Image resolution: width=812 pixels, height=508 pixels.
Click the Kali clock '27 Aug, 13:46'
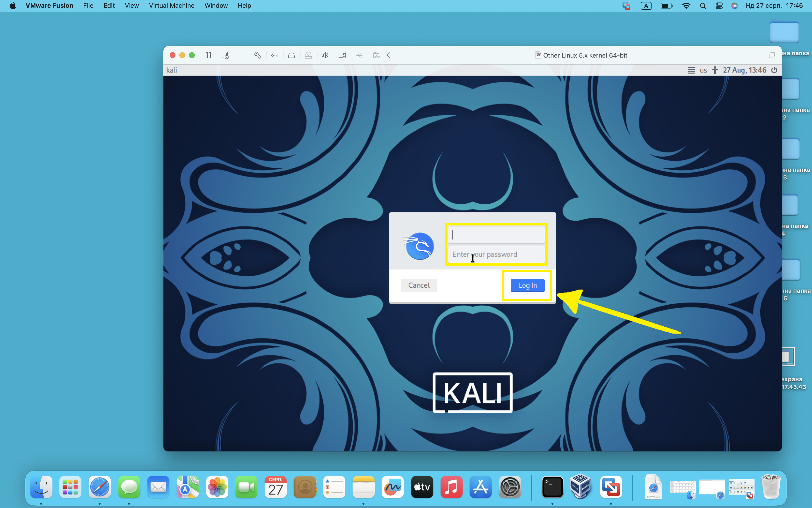click(x=745, y=70)
